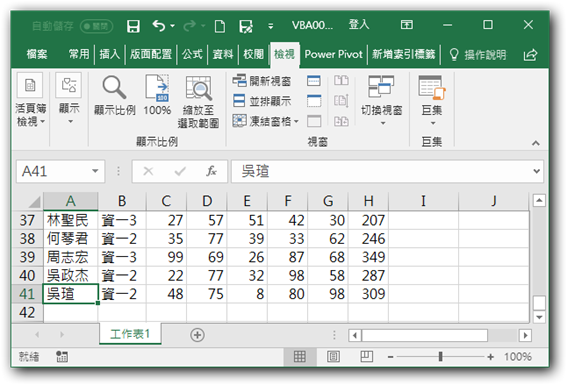Image resolution: width=567 pixels, height=385 pixels.
Task: Open the 顯示比例 zoom dialog
Action: pos(114,95)
